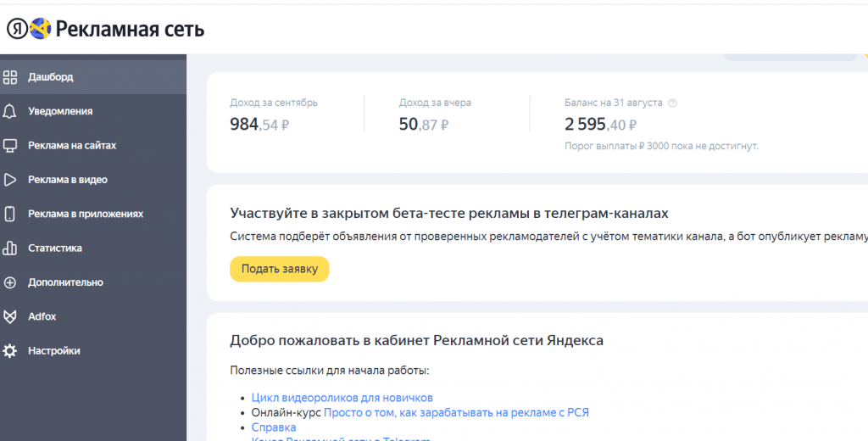Viewport: 868px width, 441px height.
Task: Open the Статистика section
Action: [x=93, y=248]
